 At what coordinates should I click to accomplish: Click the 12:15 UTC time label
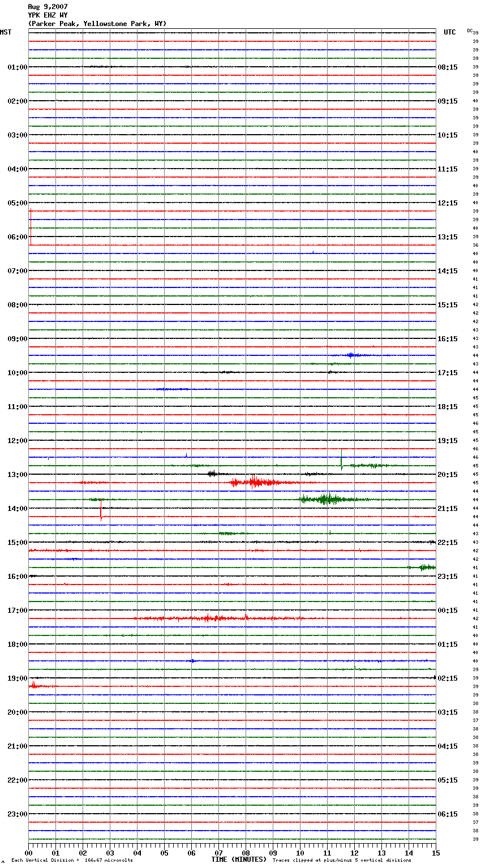coord(448,203)
